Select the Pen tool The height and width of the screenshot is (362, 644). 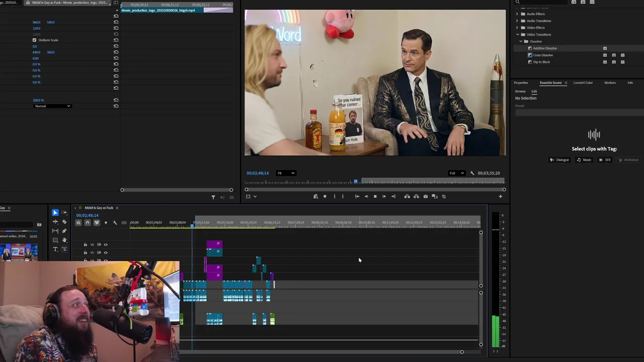[x=64, y=231]
